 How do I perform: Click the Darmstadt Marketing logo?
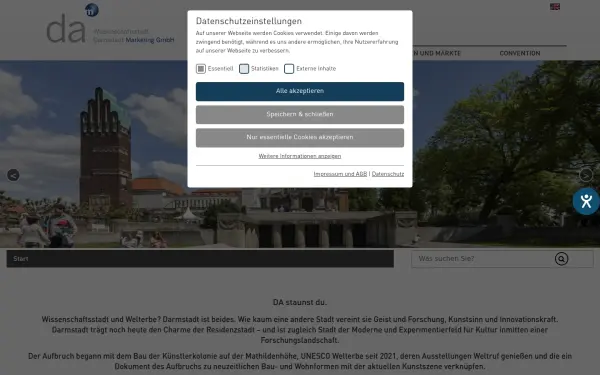click(110, 24)
